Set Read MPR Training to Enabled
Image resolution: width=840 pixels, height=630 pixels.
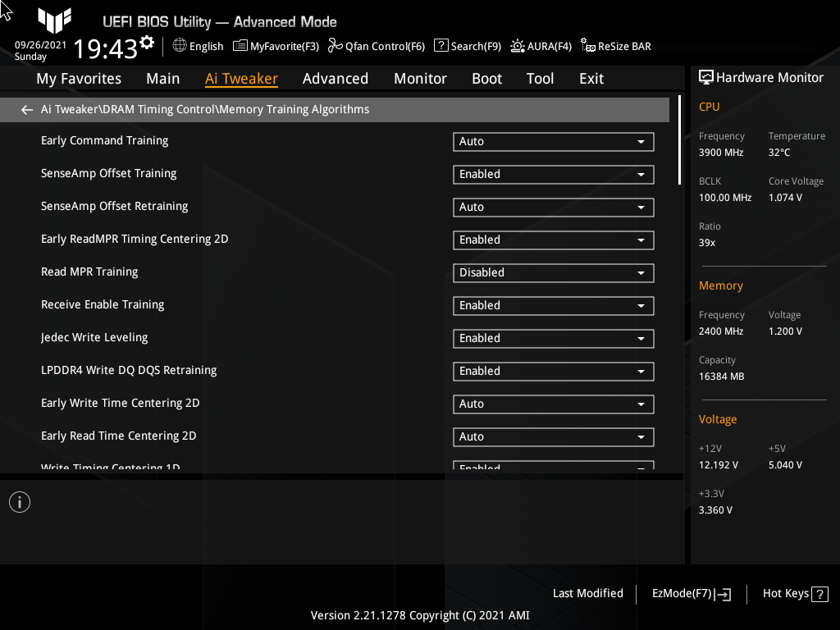pyautogui.click(x=553, y=272)
